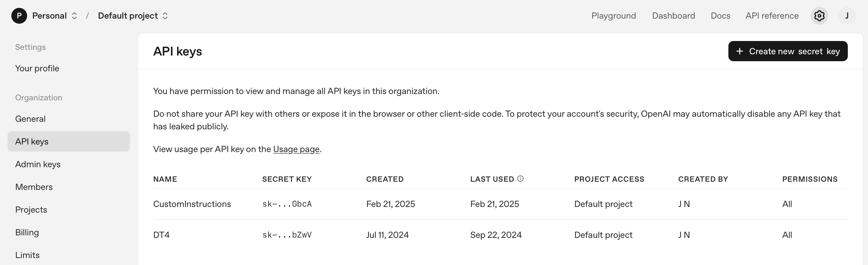
Task: Open API reference in top navigation
Action: coord(772,16)
